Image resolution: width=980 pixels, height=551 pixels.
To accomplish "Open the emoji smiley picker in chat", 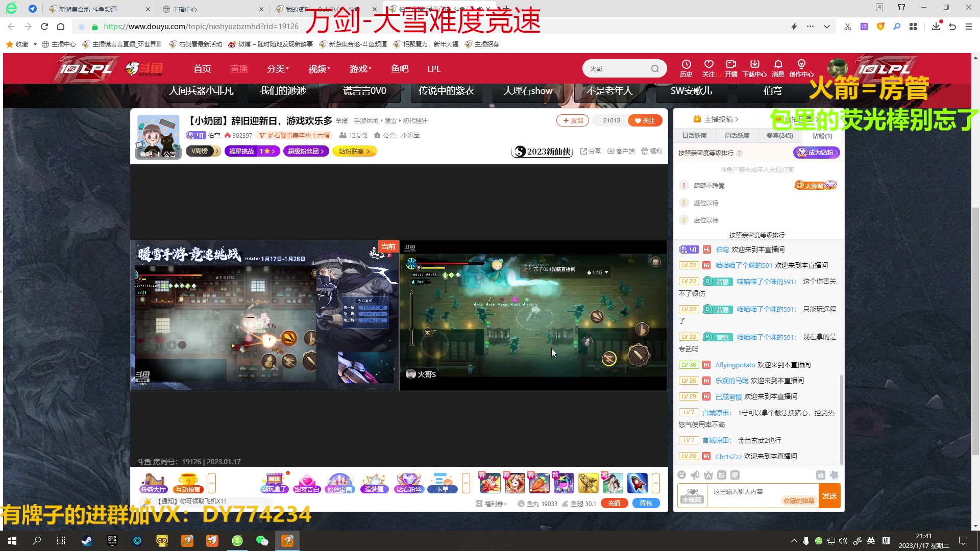I will [682, 475].
